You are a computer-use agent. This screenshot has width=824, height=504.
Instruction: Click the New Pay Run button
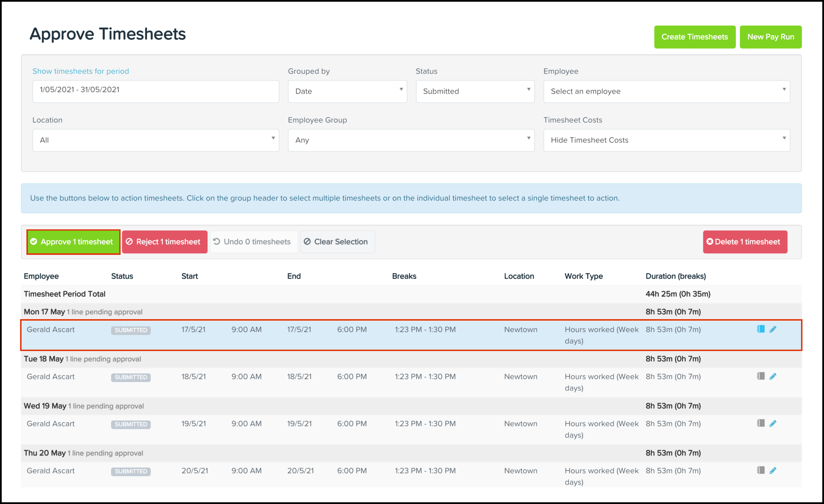pos(770,37)
